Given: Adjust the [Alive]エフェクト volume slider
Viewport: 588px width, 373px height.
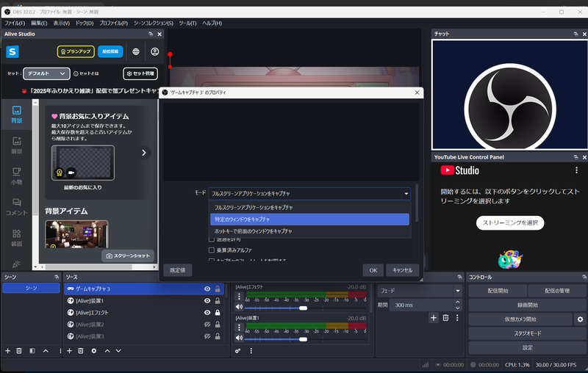Looking at the screenshot, I should (x=303, y=308).
